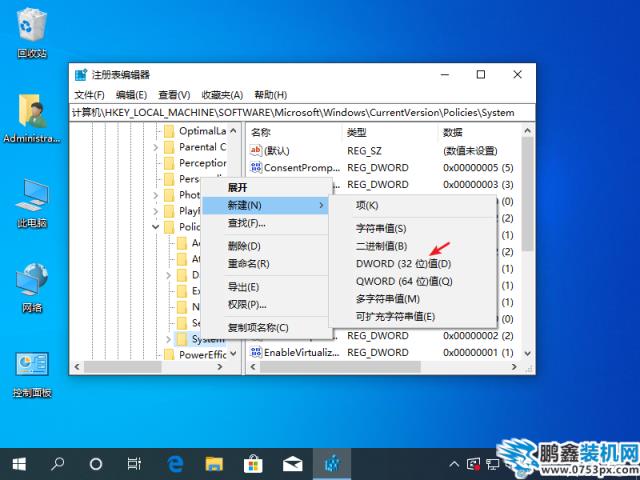The width and height of the screenshot is (640, 480).
Task: Choose 复制项名称(C) in context menu
Action: (x=267, y=327)
